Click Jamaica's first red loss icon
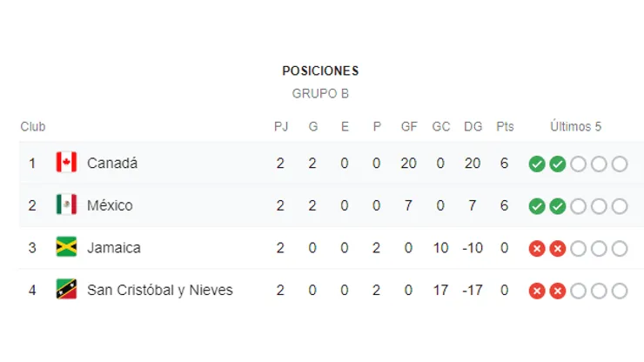 point(537,249)
